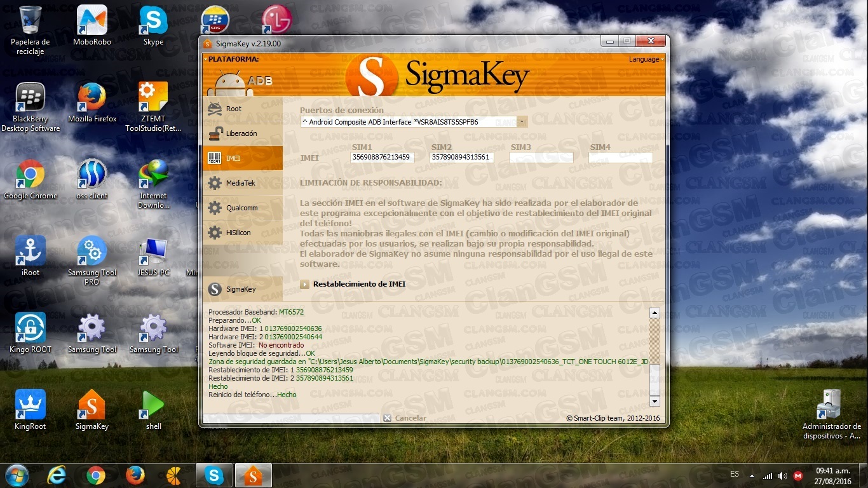Click 'LIMITACIÓN DE RESPONSABILIDAD:' heading

coord(370,183)
